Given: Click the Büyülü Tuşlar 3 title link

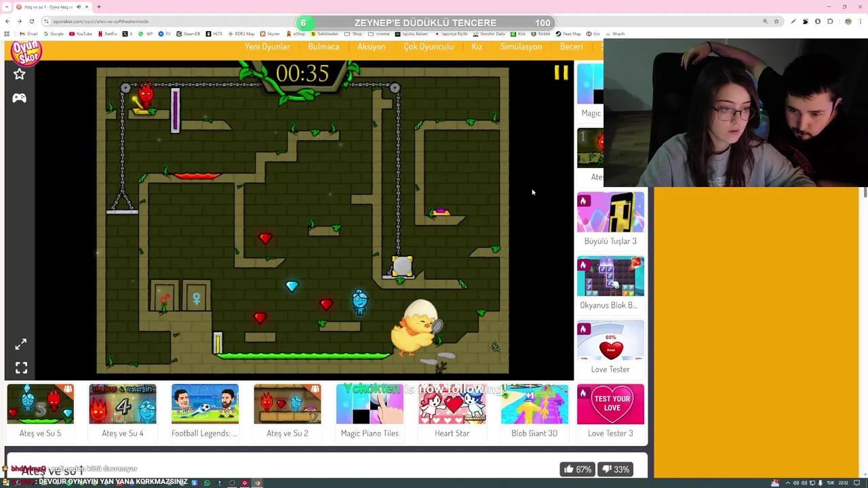Looking at the screenshot, I should pyautogui.click(x=610, y=241).
